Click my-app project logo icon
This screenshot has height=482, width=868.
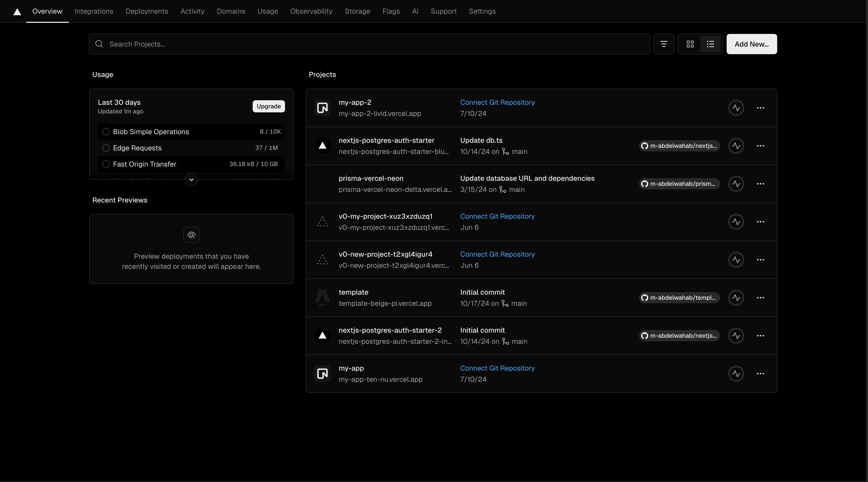point(322,374)
